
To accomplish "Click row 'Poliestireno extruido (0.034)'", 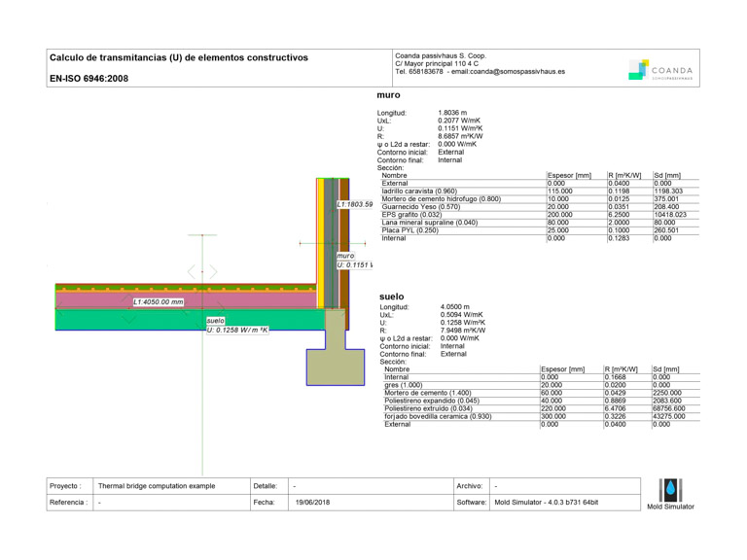I will [541, 408].
